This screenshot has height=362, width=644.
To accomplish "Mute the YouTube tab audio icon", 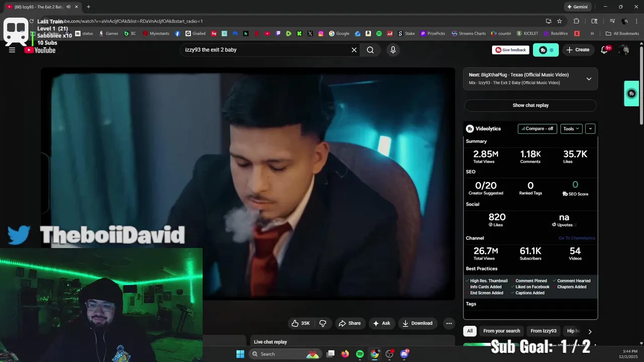I will click(x=68, y=7).
